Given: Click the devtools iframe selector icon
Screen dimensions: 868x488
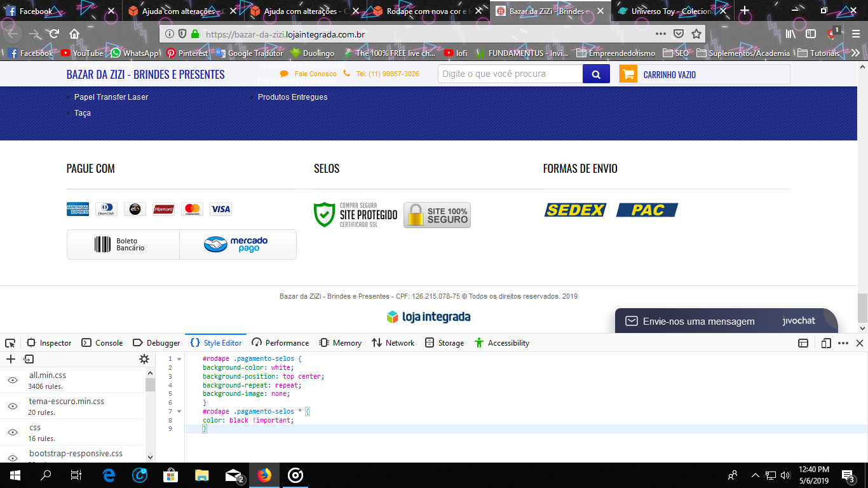Looking at the screenshot, I should point(803,343).
